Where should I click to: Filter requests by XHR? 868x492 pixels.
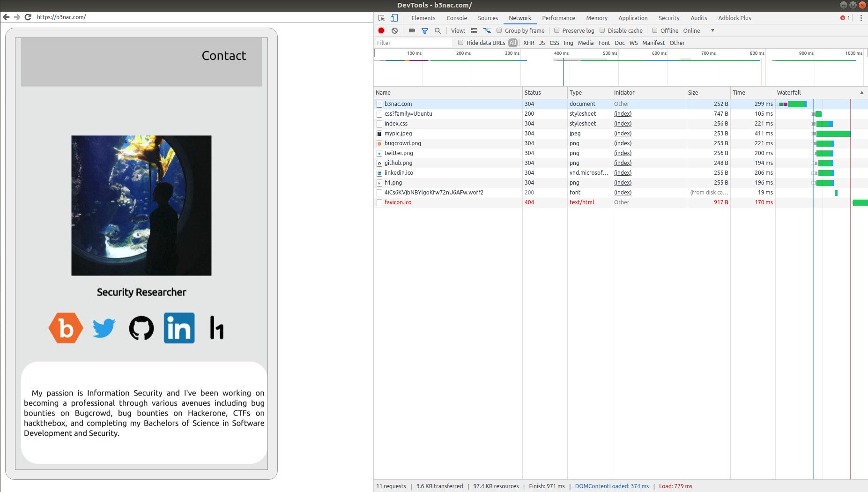pos(529,43)
